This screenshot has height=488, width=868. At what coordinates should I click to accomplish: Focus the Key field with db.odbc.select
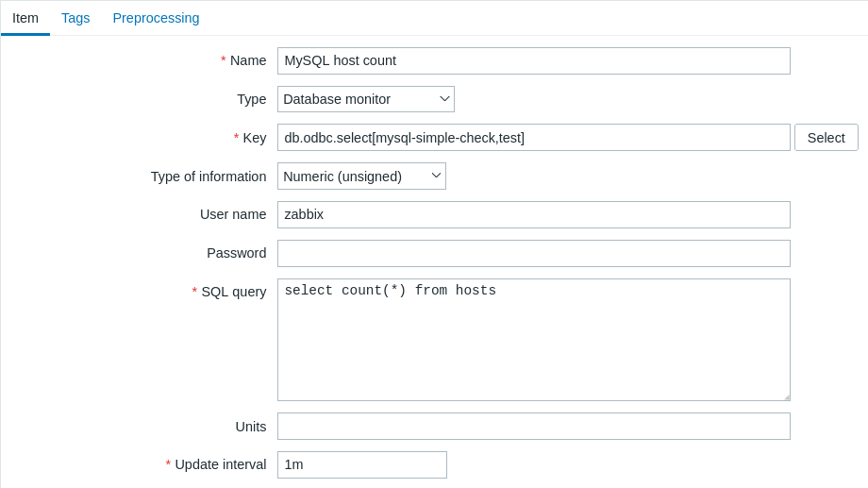[533, 138]
